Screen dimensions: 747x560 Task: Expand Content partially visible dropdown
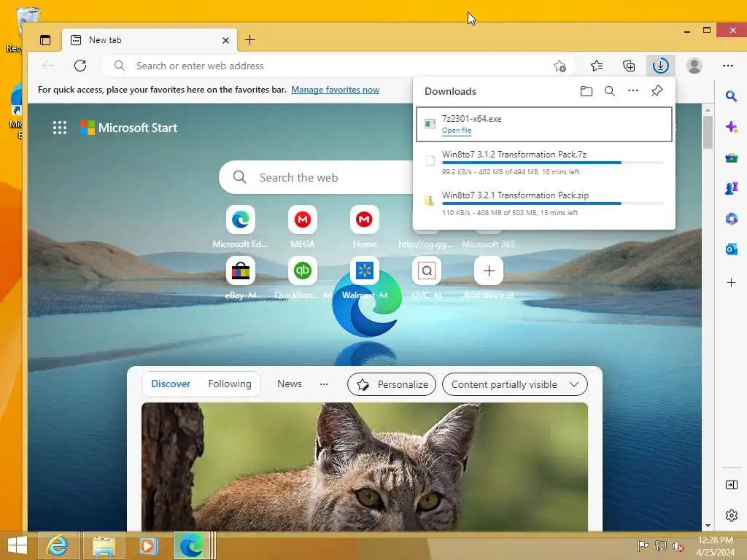(x=514, y=384)
